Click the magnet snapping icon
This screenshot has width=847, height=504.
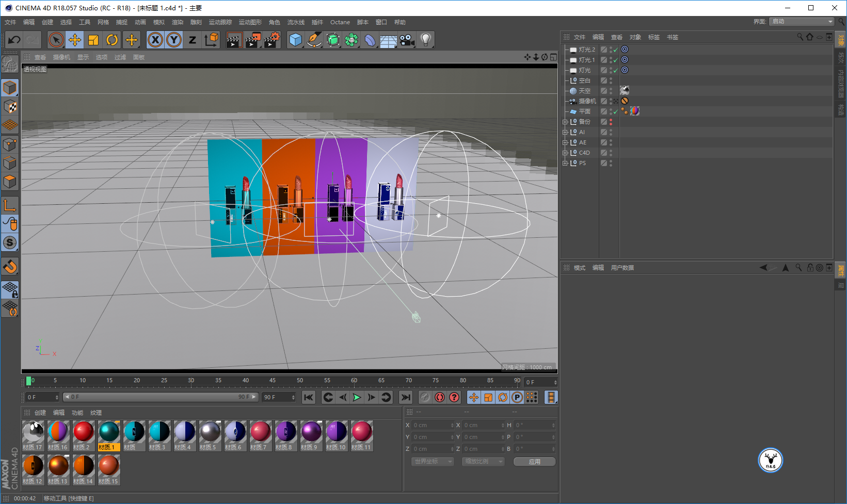coord(10,267)
